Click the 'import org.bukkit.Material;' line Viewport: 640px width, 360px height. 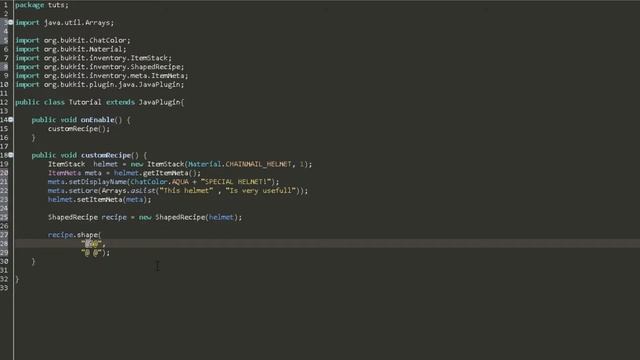tap(71, 49)
